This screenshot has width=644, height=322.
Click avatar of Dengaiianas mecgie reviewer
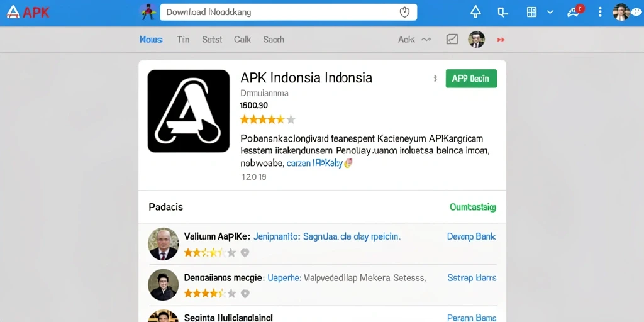pyautogui.click(x=163, y=285)
